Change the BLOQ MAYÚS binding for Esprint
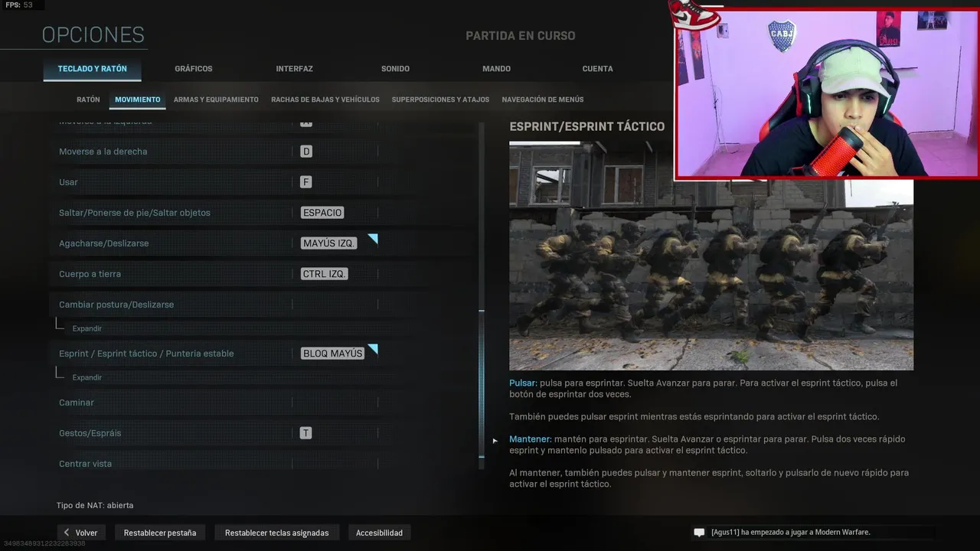Screen dimensions: 980x551 coord(333,354)
